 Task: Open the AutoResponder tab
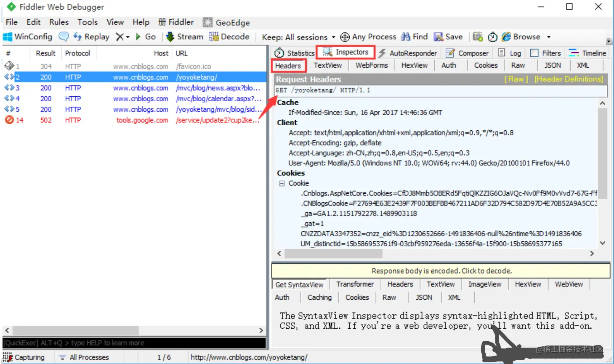click(407, 53)
